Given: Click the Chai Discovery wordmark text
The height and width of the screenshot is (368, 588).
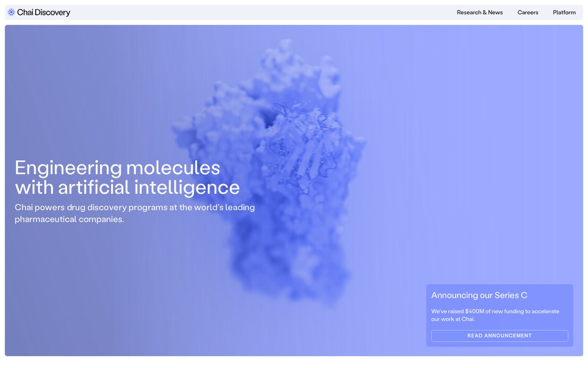Looking at the screenshot, I should (x=44, y=12).
